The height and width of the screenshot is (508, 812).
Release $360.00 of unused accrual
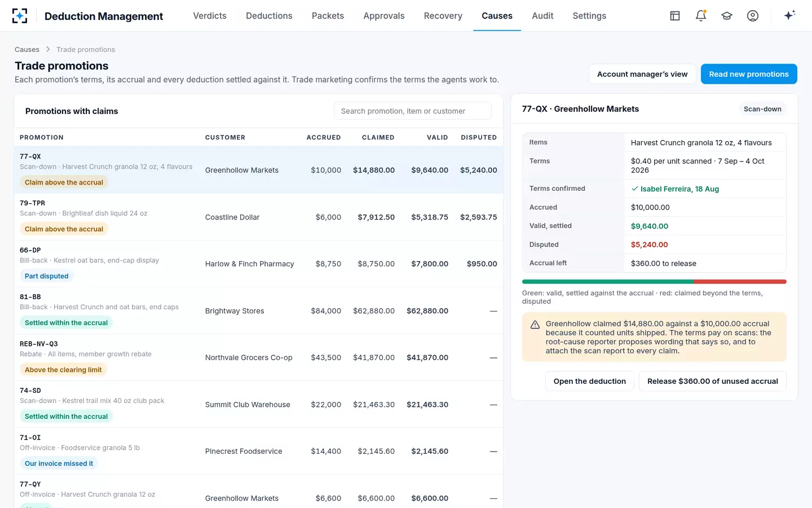713,381
